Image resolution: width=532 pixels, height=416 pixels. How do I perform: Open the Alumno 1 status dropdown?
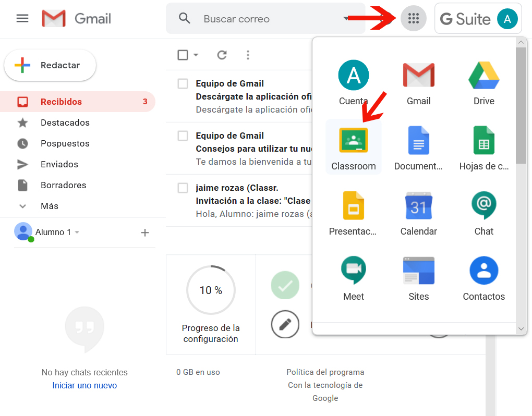click(x=77, y=233)
